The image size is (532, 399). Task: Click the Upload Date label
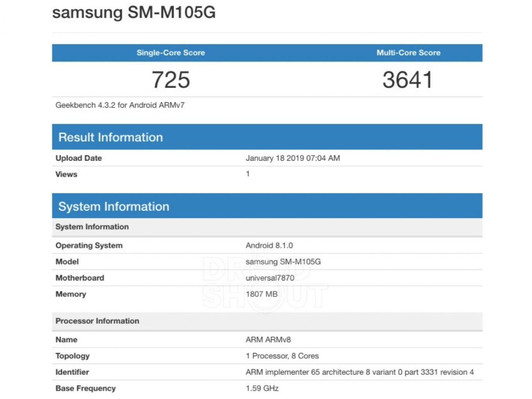pos(78,158)
